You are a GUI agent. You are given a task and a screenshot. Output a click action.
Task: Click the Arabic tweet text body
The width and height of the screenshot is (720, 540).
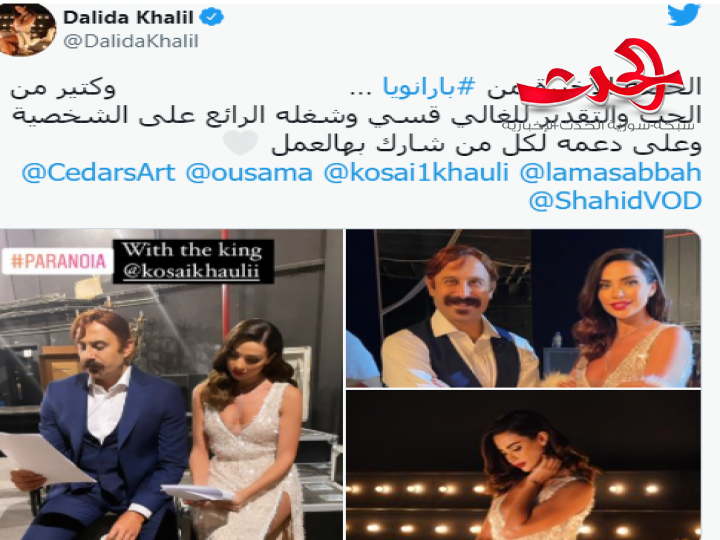tap(356, 116)
